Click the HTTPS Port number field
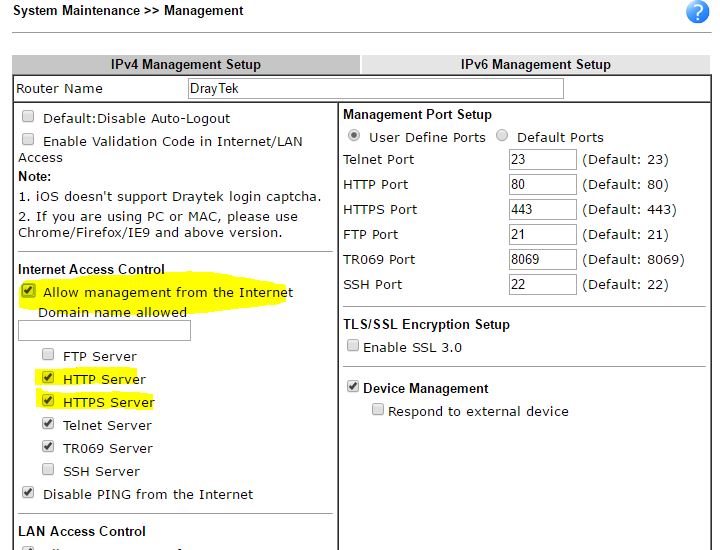Screen dimensions: 720x550 542,209
